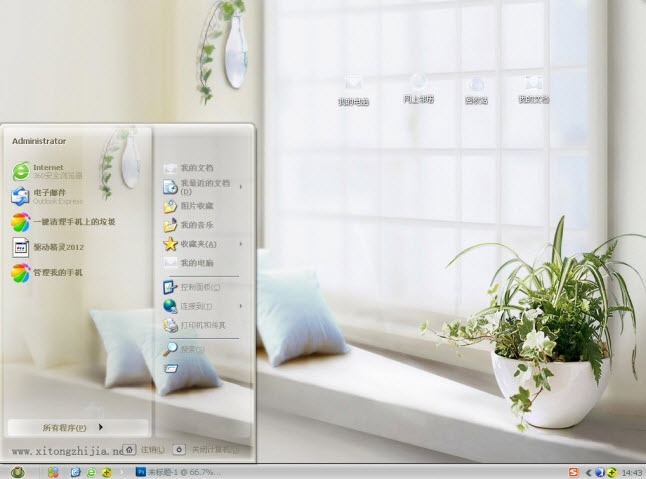Screen dimensions: 646x479
Task: Click 关闭计算机 shut down button
Action: pos(206,450)
